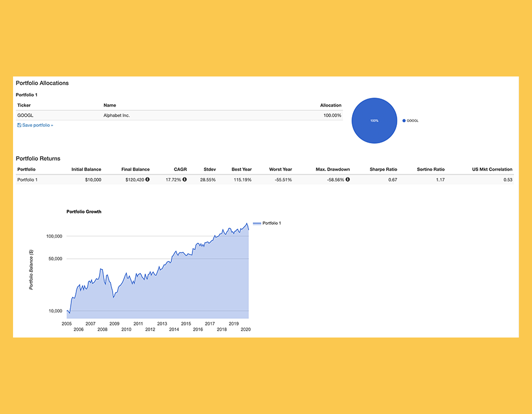This screenshot has width=532, height=414.
Task: Open the Save portfolio link
Action: pyautogui.click(x=37, y=125)
